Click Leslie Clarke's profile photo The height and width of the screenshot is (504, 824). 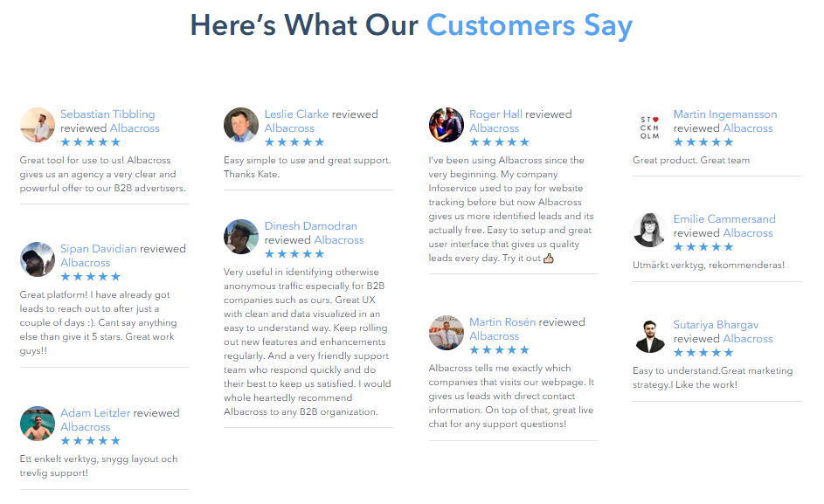(x=241, y=125)
